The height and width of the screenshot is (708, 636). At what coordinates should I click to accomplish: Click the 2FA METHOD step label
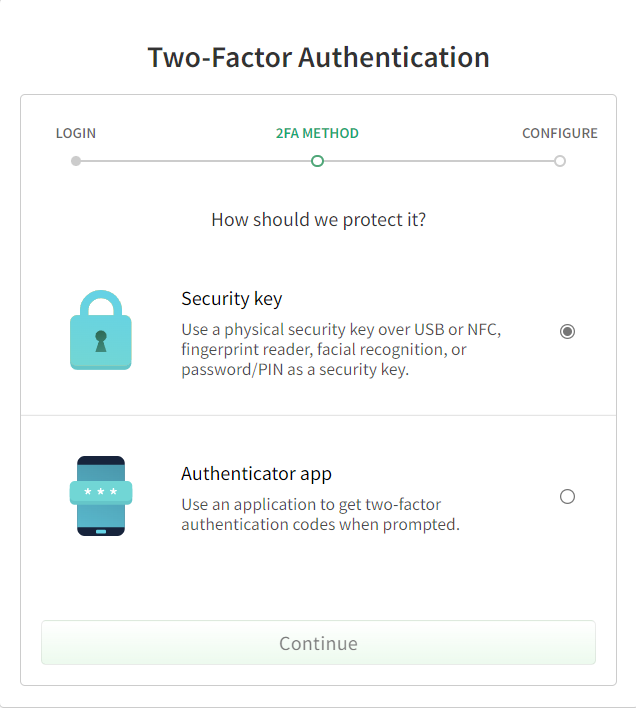click(x=317, y=133)
